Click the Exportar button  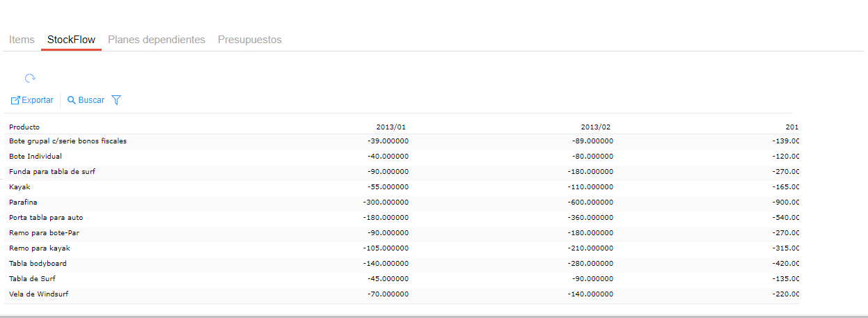click(x=32, y=100)
